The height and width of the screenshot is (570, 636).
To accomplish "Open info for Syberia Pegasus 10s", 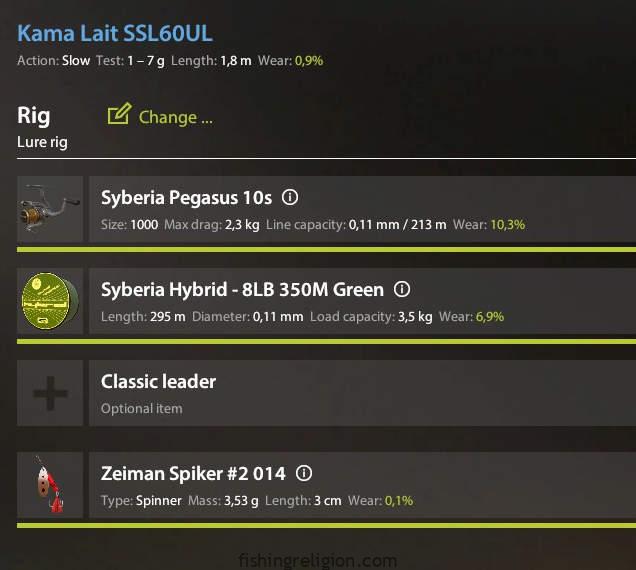I will tap(291, 197).
